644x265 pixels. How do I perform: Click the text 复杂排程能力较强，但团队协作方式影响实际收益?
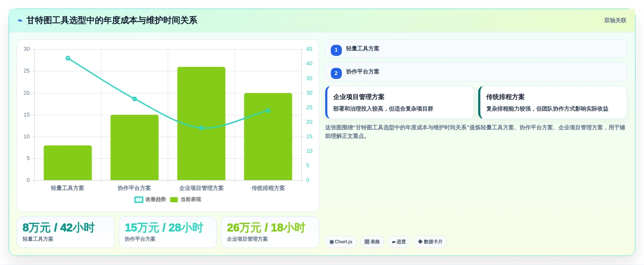pyautogui.click(x=547, y=109)
